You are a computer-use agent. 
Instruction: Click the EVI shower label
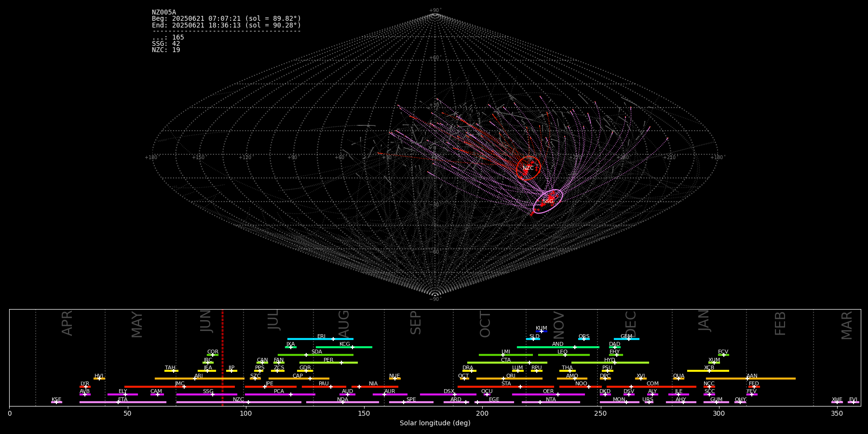tap(853, 400)
